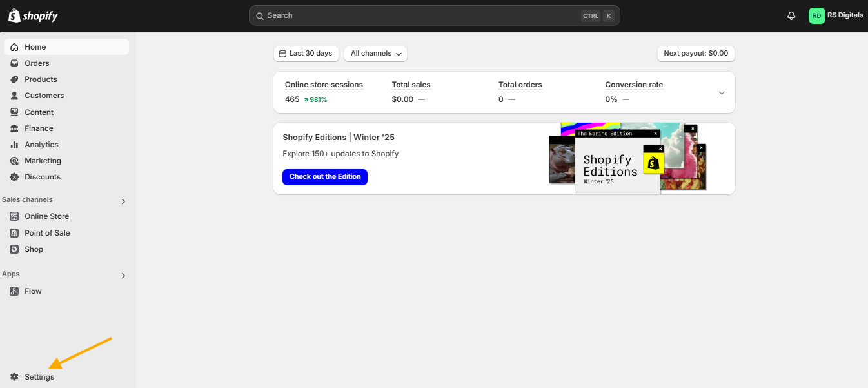This screenshot has height=388, width=868.
Task: Click the calendar icon on date filter
Action: [282, 54]
